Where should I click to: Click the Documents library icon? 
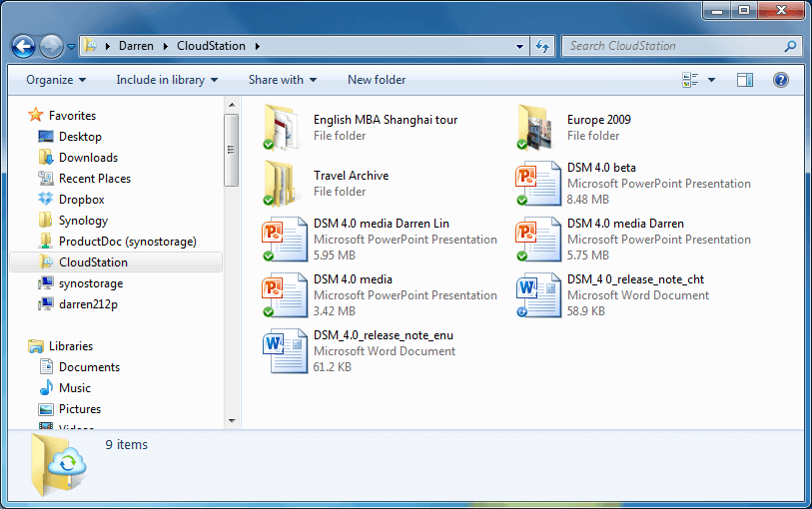pyautogui.click(x=46, y=366)
